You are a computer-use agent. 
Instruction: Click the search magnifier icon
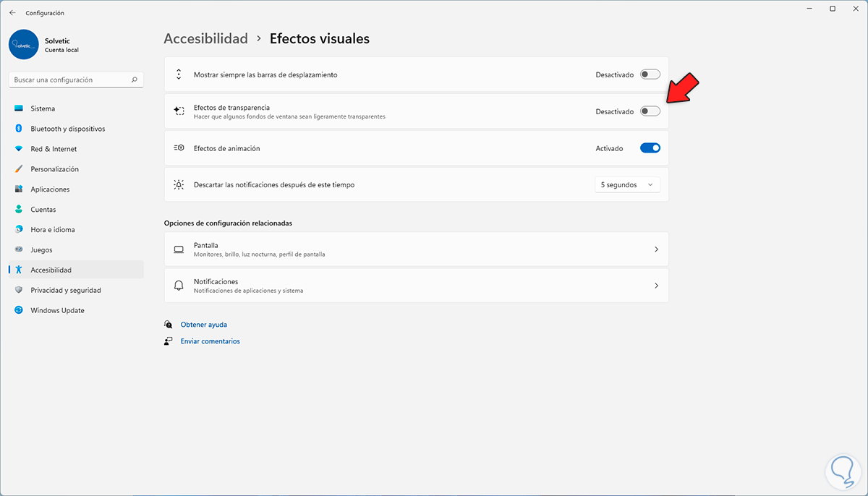point(135,80)
